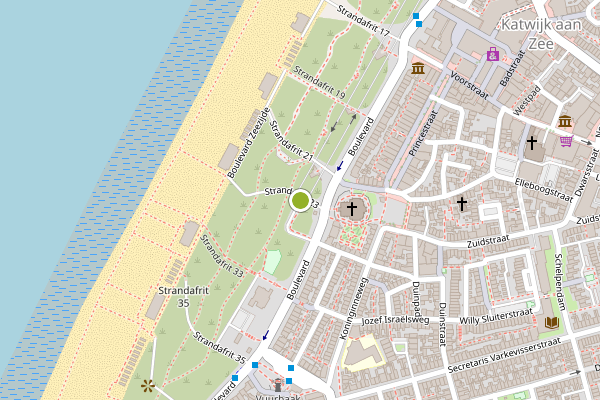
Task: Select the Willy Sluiterstraat street label
Action: [496, 317]
